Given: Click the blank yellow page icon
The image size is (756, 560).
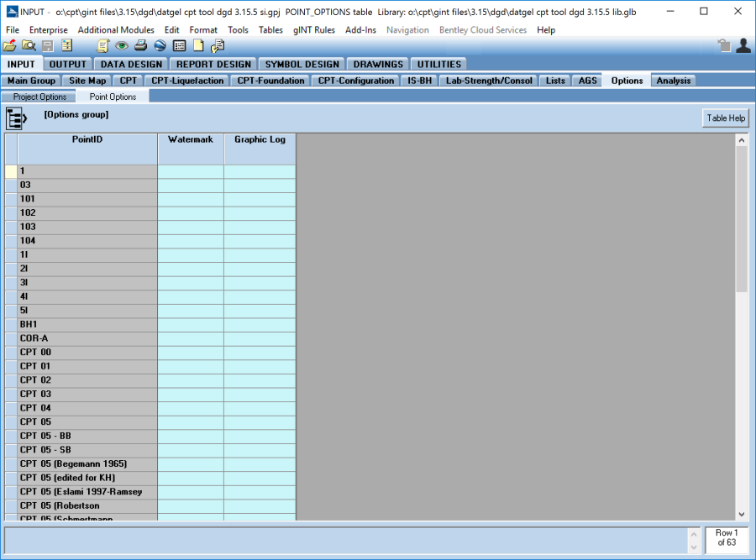Looking at the screenshot, I should [199, 46].
